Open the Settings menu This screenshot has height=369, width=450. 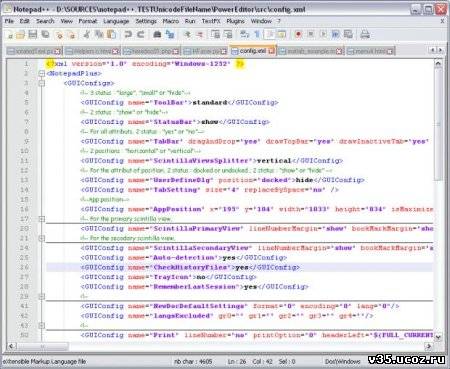146,21
